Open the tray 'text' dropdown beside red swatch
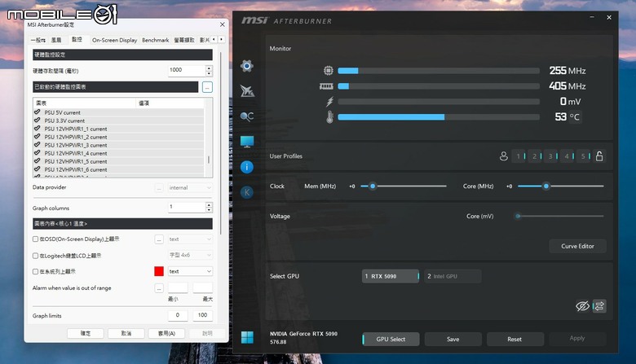The image size is (636, 364). pyautogui.click(x=190, y=271)
